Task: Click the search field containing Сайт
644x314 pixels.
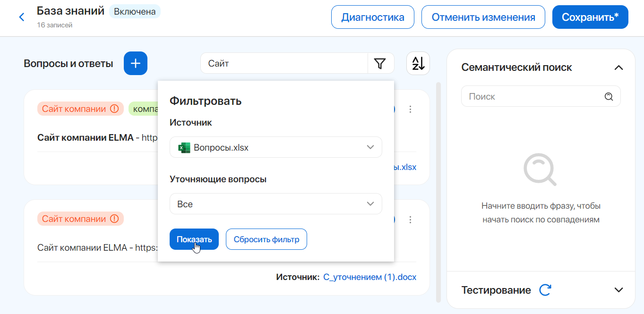Action: 283,63
